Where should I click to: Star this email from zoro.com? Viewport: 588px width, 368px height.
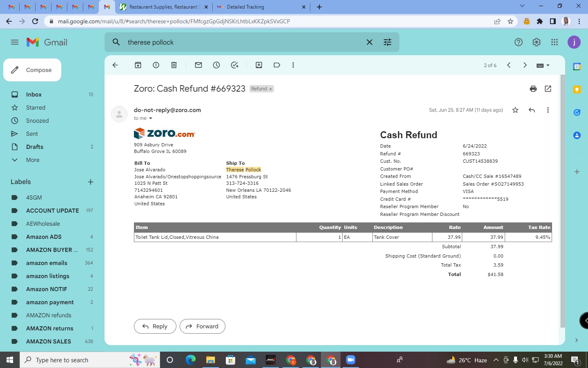click(x=515, y=110)
